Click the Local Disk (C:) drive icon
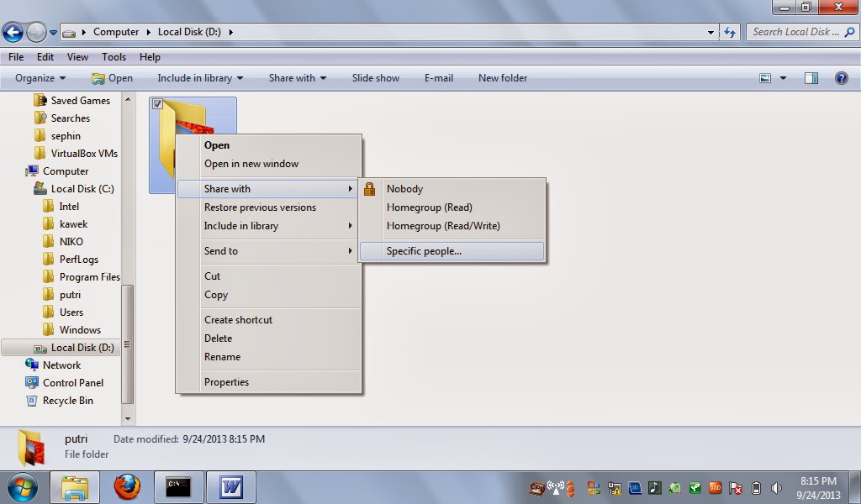Screen dimensions: 861x504 [40, 188]
